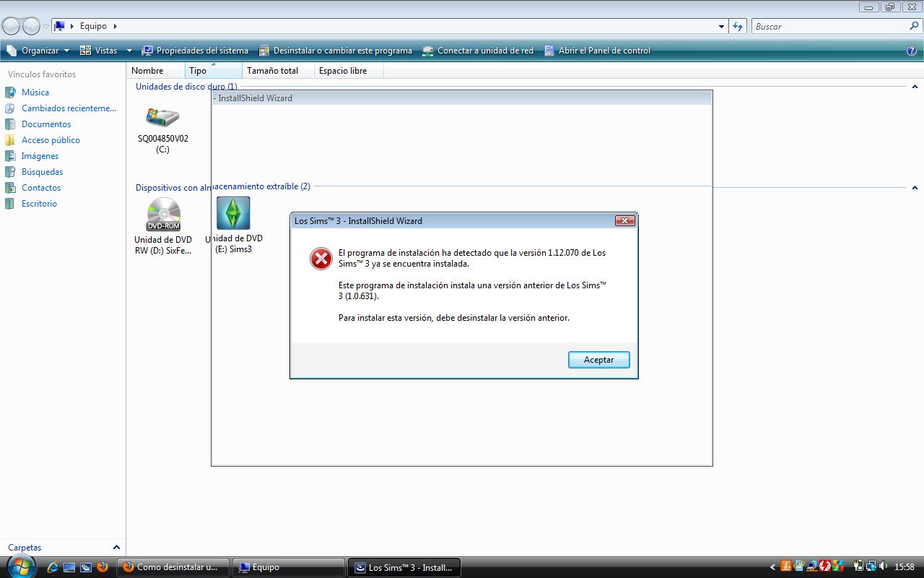Open Documentos in favorite links
The height and width of the screenshot is (578, 924).
click(45, 124)
